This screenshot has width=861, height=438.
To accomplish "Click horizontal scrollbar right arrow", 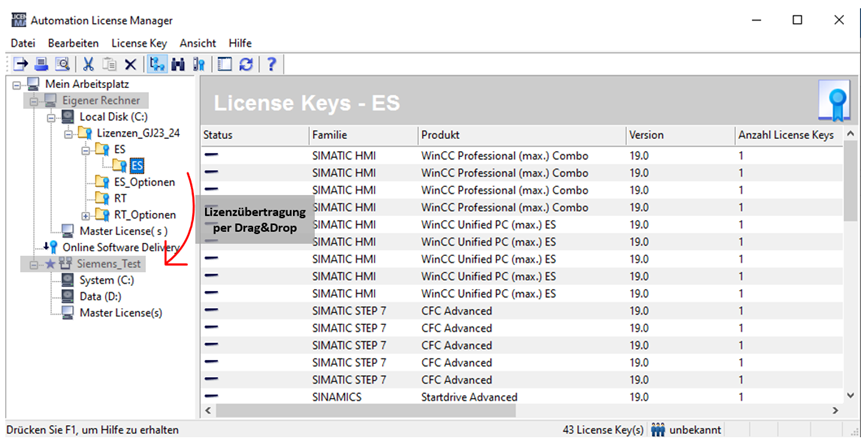I will [835, 410].
